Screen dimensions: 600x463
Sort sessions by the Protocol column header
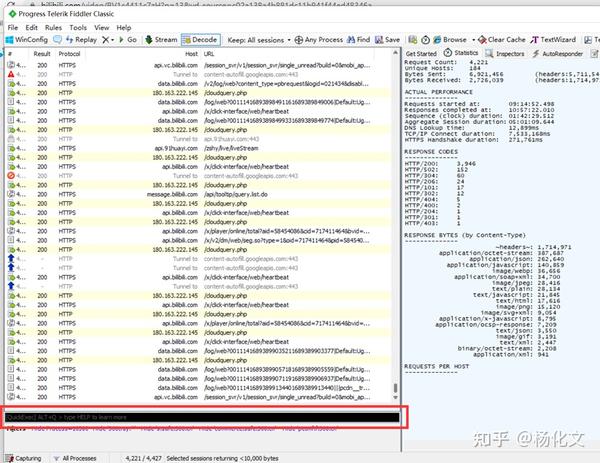69,54
